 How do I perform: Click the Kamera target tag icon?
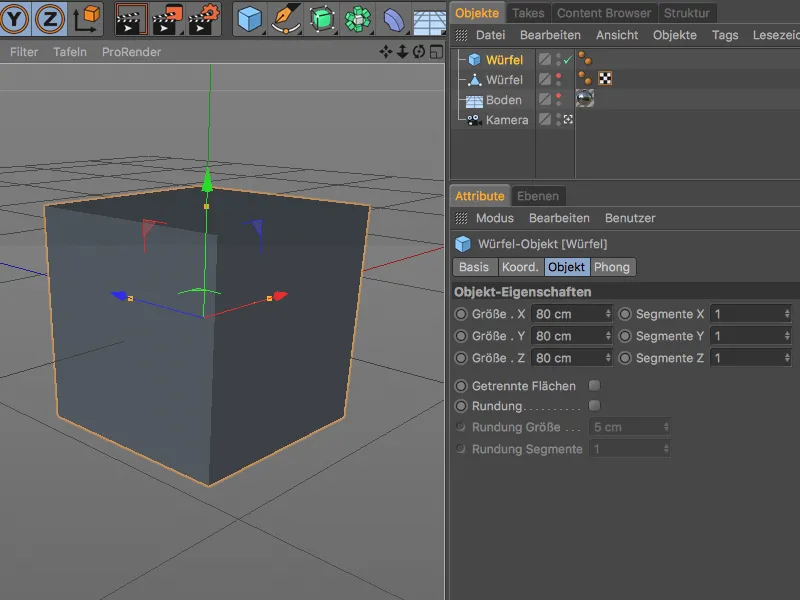(x=568, y=119)
